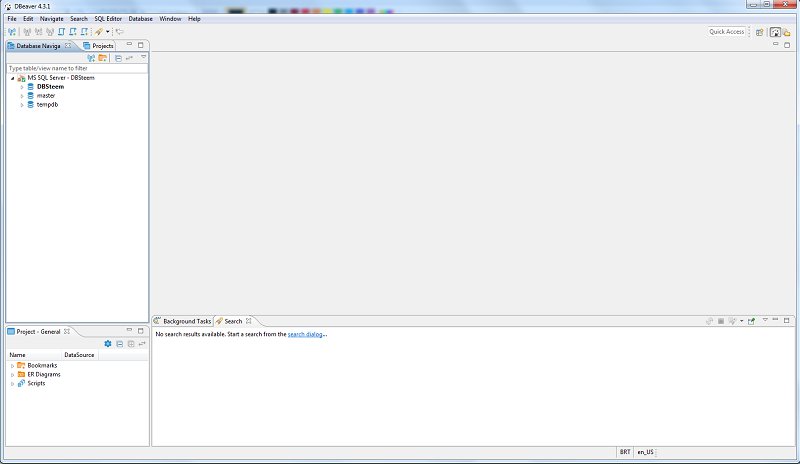
Task: Select the DBeaver perspective button
Action: click(x=775, y=32)
